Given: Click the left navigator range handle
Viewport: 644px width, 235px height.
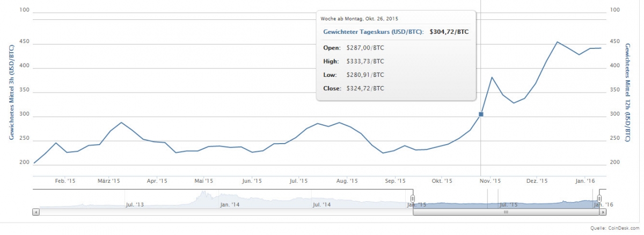Looking at the screenshot, I should click(x=413, y=198).
